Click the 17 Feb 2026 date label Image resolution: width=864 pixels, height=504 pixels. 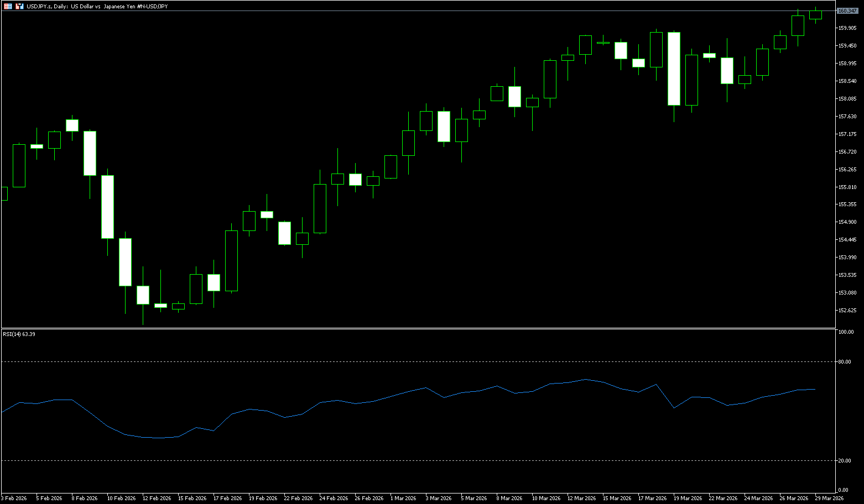click(227, 498)
